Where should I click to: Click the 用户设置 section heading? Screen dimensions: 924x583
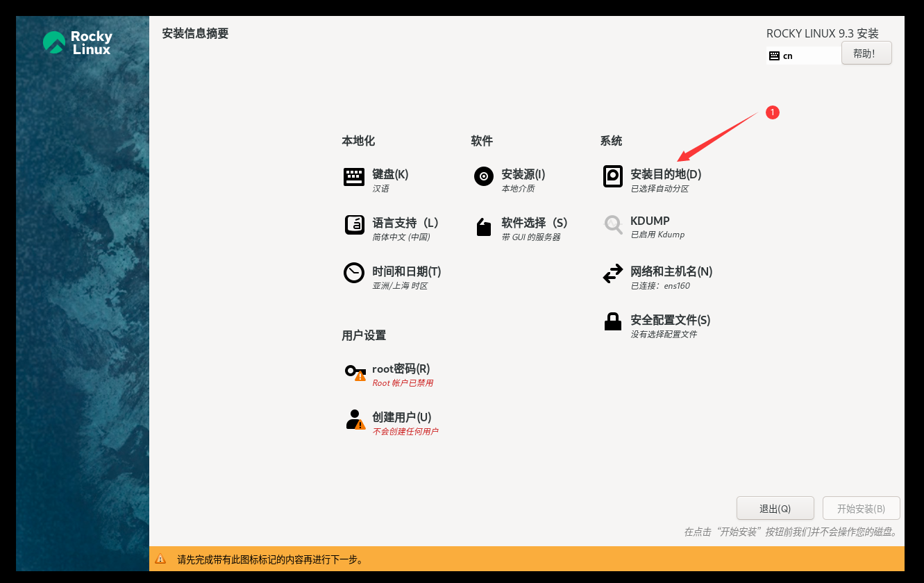tap(364, 335)
